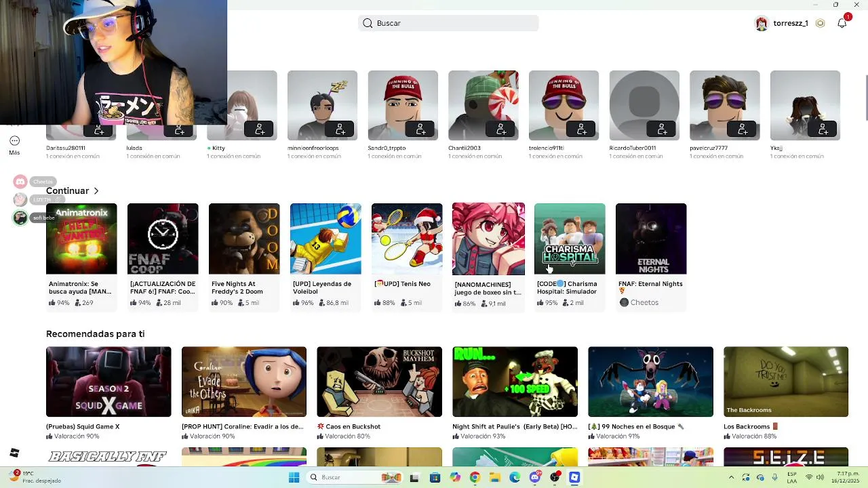Open the Charisma Hospital game thumbnail
868x488 pixels.
click(570, 239)
